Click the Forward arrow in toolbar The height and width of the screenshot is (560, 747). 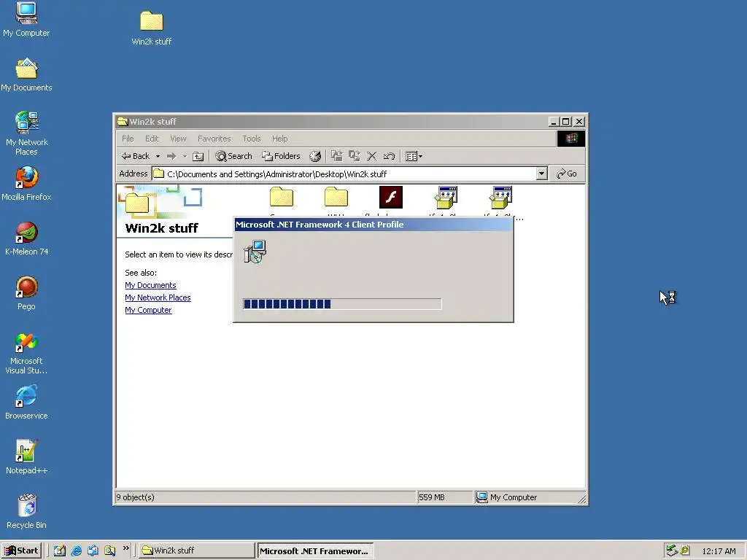pyautogui.click(x=171, y=156)
